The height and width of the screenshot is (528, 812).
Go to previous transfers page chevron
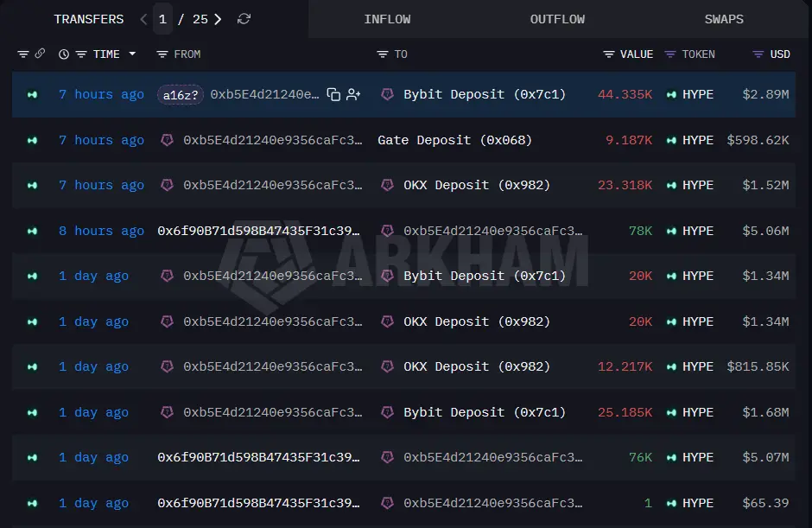click(x=143, y=19)
